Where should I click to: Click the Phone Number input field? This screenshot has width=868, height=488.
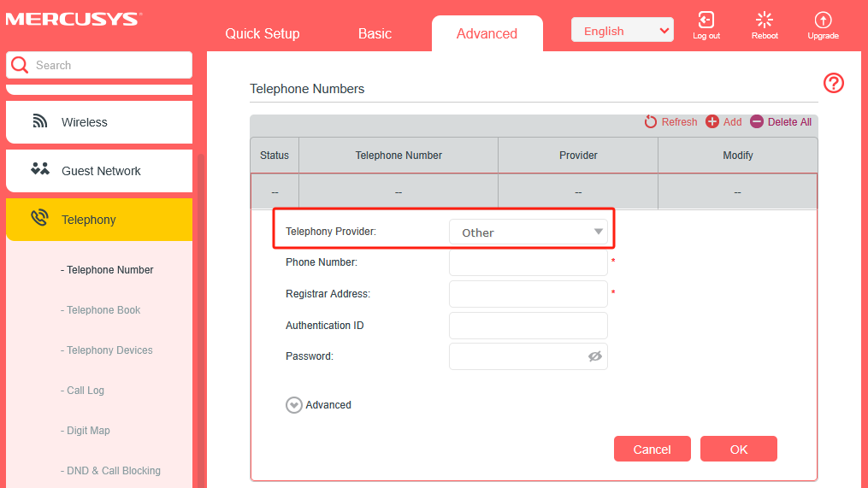point(528,262)
